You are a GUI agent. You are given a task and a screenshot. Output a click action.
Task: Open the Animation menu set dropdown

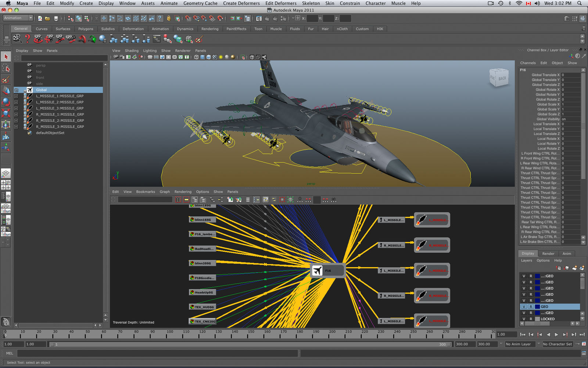coord(18,18)
